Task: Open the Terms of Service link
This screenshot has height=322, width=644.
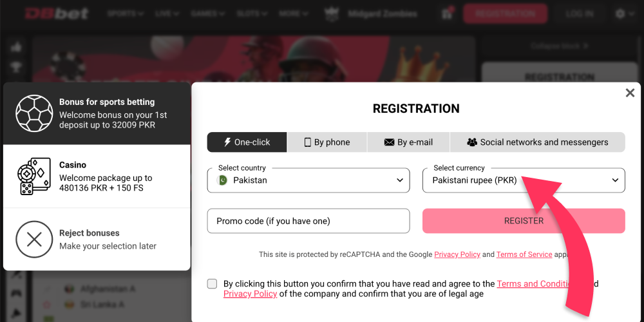Action: 524,254
